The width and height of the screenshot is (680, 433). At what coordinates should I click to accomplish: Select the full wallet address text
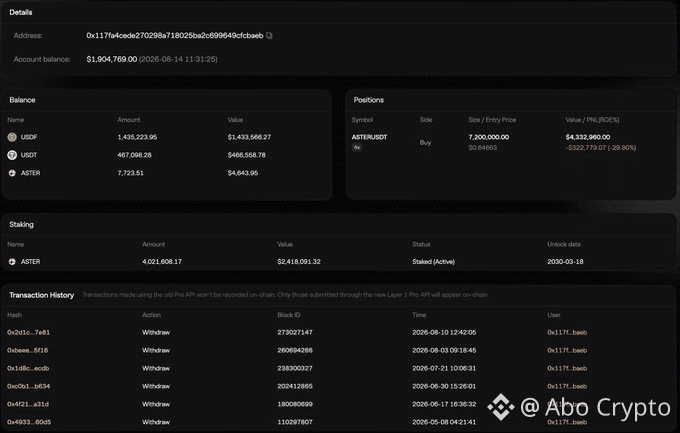(175, 36)
